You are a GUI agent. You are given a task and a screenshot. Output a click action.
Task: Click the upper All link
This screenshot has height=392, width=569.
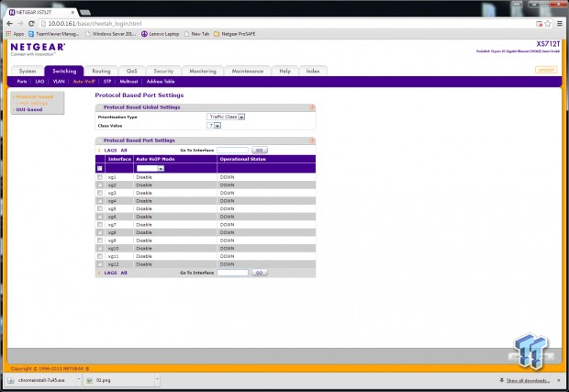(x=124, y=151)
